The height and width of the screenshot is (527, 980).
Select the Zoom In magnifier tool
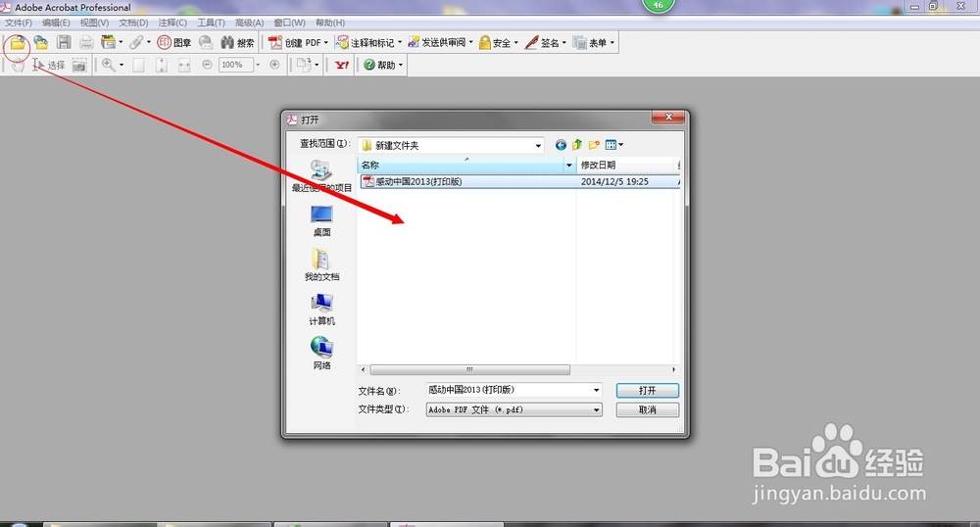pyautogui.click(x=109, y=65)
